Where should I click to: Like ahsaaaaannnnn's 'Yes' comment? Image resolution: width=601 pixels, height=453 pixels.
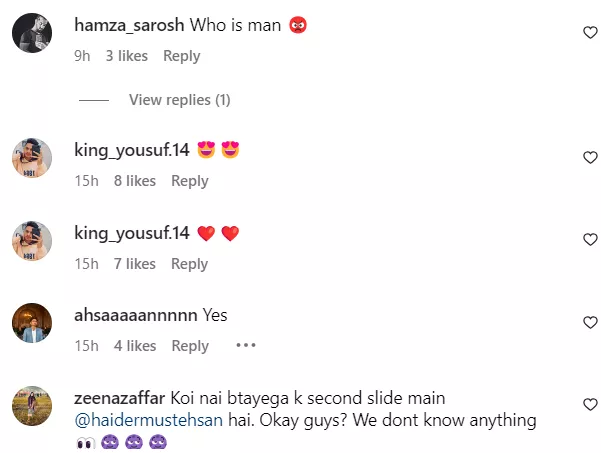click(x=590, y=322)
